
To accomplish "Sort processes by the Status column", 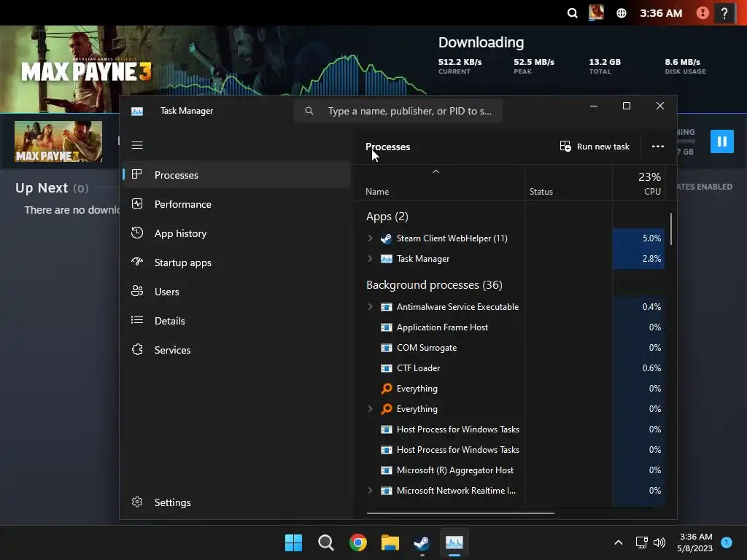I will (x=541, y=192).
